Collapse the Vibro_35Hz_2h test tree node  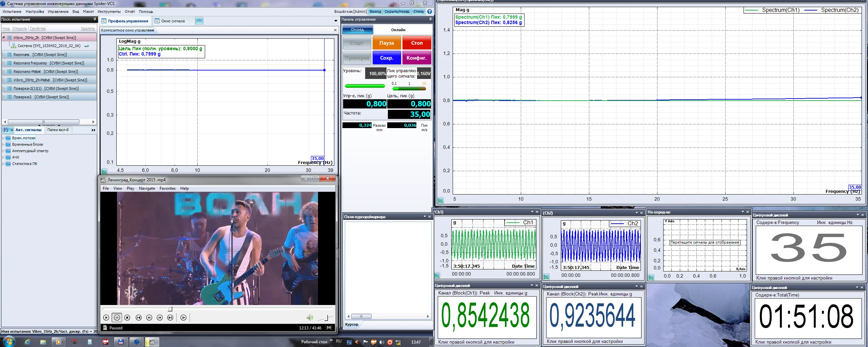point(4,38)
